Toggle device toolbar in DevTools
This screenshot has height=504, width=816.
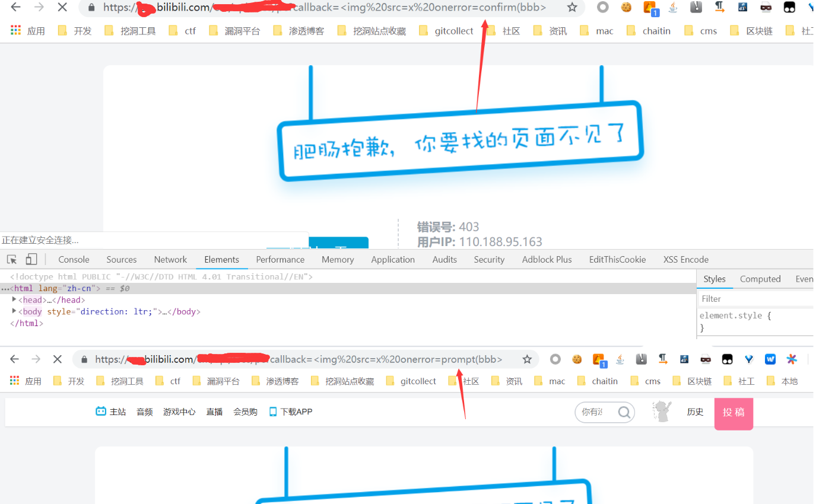[31, 259]
